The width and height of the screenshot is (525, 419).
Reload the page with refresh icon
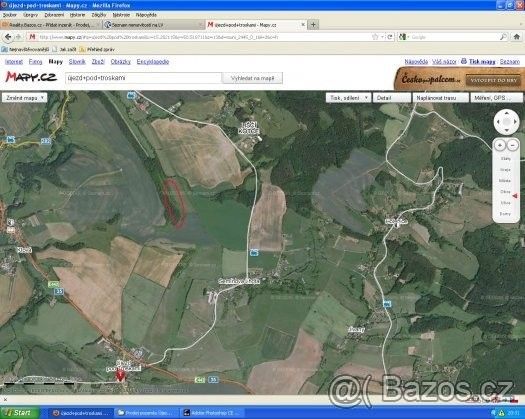click(x=390, y=37)
